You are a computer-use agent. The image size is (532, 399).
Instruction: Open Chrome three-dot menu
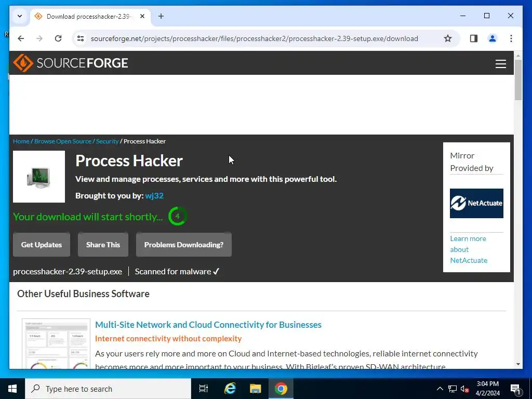point(511,38)
